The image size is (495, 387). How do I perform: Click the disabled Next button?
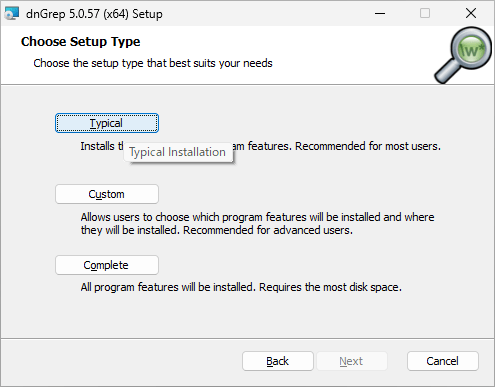click(x=352, y=361)
